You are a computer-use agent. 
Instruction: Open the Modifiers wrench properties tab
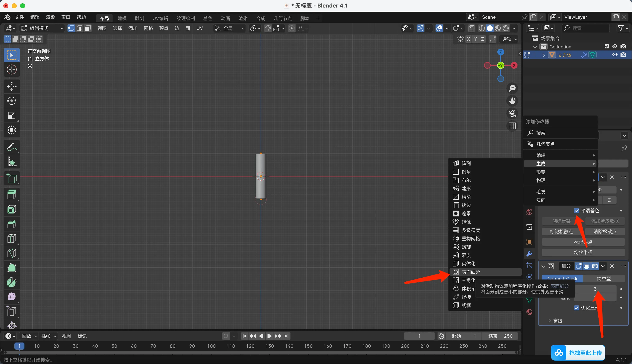(529, 254)
